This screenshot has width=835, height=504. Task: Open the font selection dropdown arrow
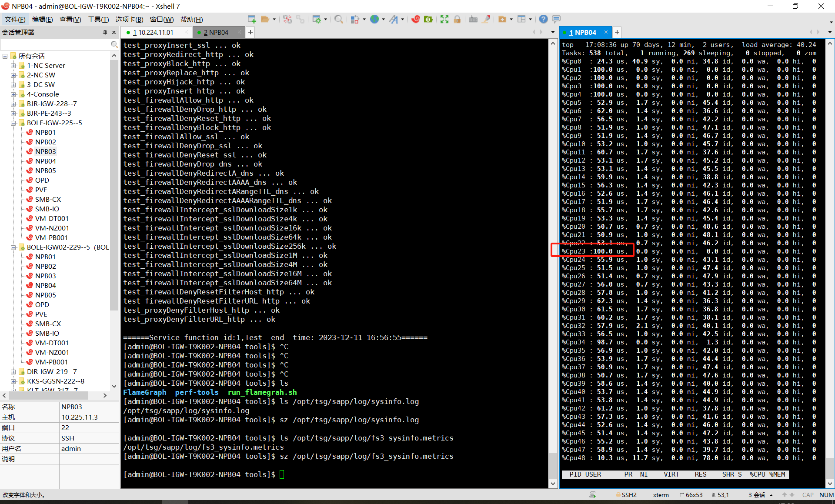point(403,19)
